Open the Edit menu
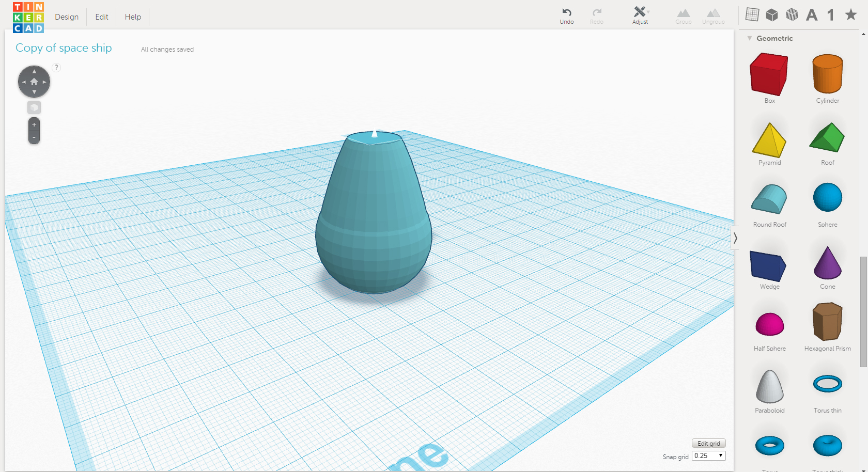Viewport: 868px width, 472px height. pyautogui.click(x=102, y=17)
